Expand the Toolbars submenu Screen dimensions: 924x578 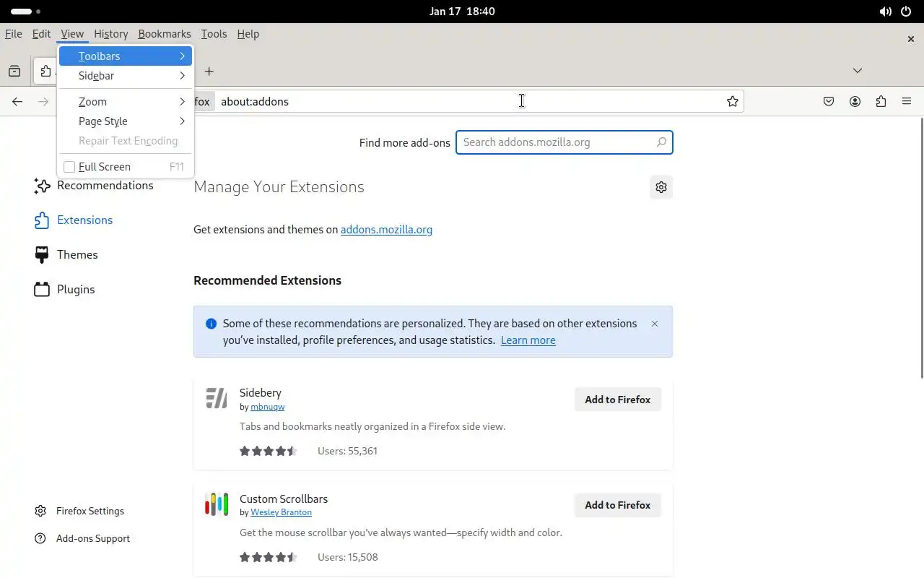pos(126,56)
